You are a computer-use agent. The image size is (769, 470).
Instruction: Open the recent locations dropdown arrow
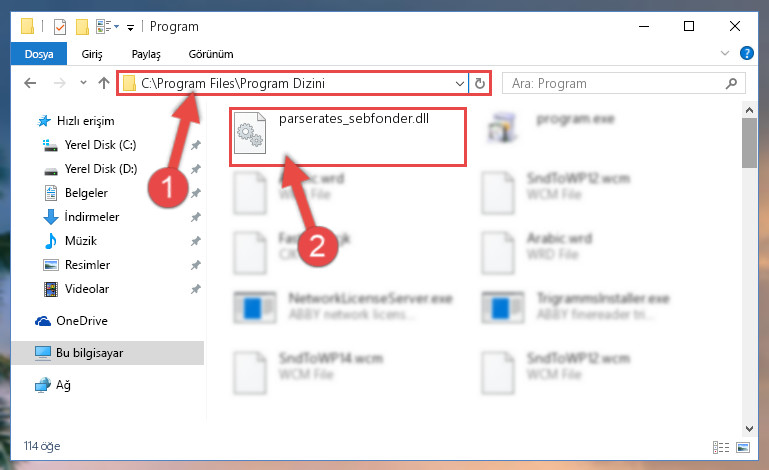click(83, 83)
